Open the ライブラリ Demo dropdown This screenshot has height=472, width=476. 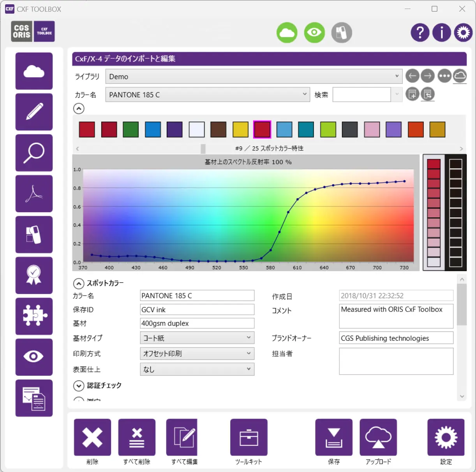click(x=254, y=76)
